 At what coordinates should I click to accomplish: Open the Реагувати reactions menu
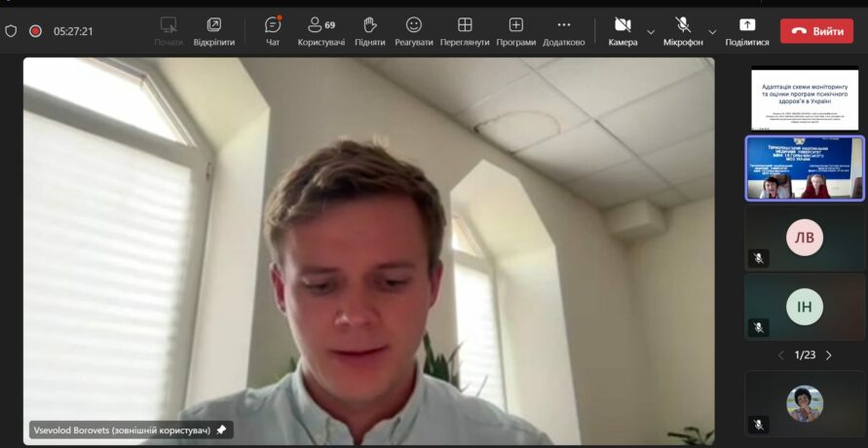(414, 30)
